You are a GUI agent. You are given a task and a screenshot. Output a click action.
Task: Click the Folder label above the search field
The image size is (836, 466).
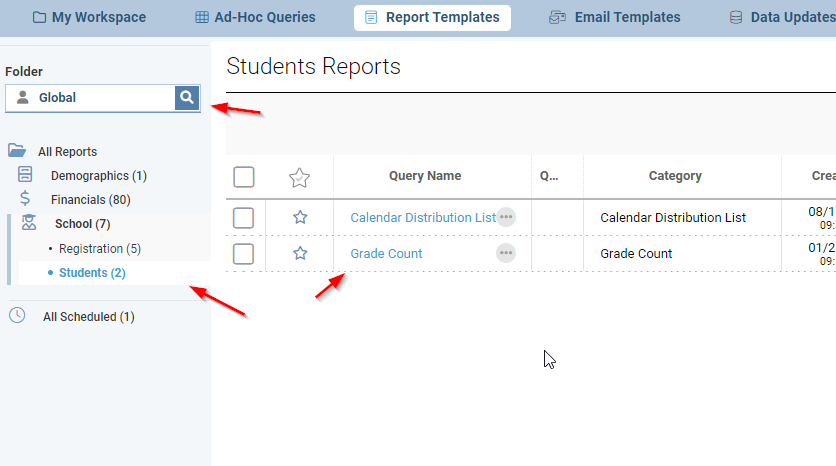[x=24, y=71]
